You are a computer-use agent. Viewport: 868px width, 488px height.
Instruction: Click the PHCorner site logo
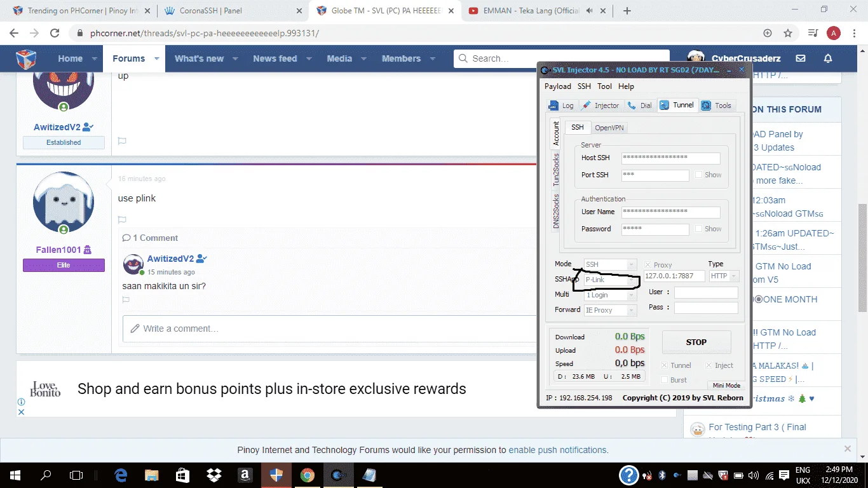26,59
